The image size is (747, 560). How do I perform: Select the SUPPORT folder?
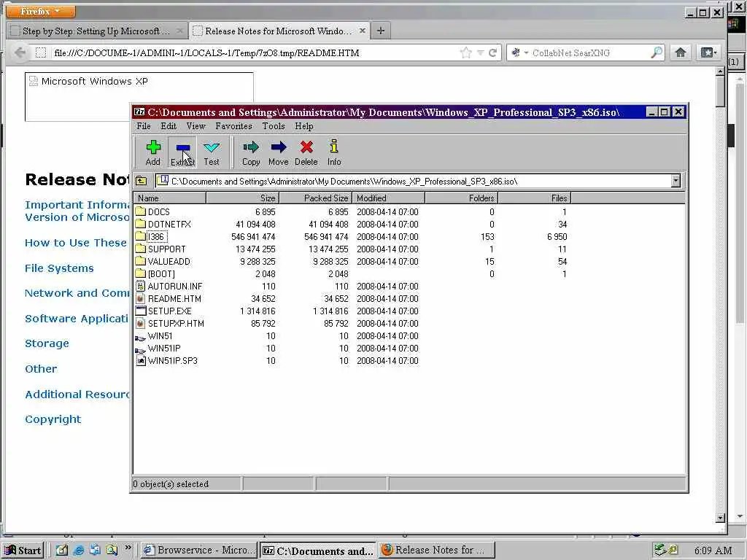160,249
